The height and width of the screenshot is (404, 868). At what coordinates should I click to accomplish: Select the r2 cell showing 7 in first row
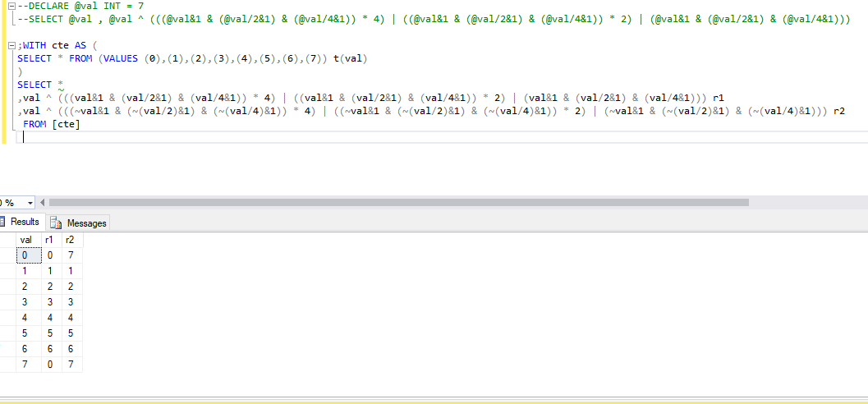[71, 255]
